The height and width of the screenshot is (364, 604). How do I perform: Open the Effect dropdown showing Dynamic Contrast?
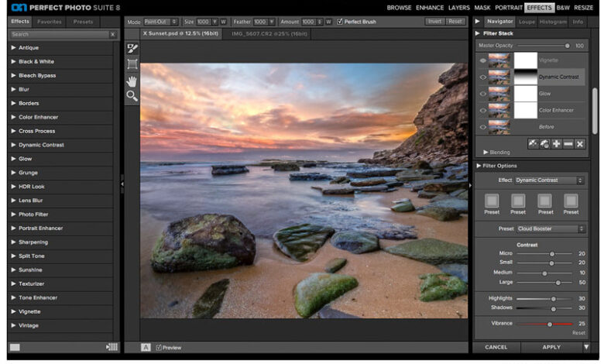[x=550, y=180]
